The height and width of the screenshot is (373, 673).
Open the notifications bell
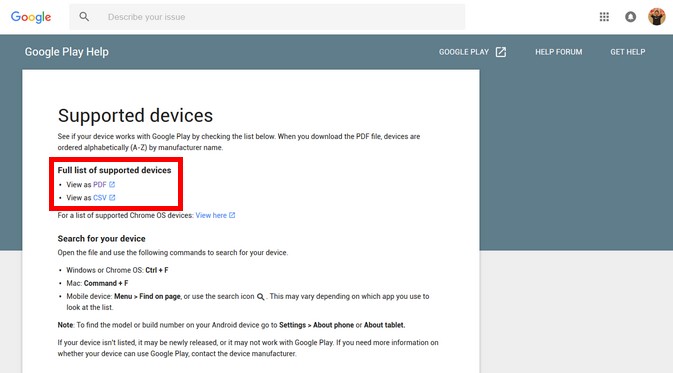pos(630,17)
